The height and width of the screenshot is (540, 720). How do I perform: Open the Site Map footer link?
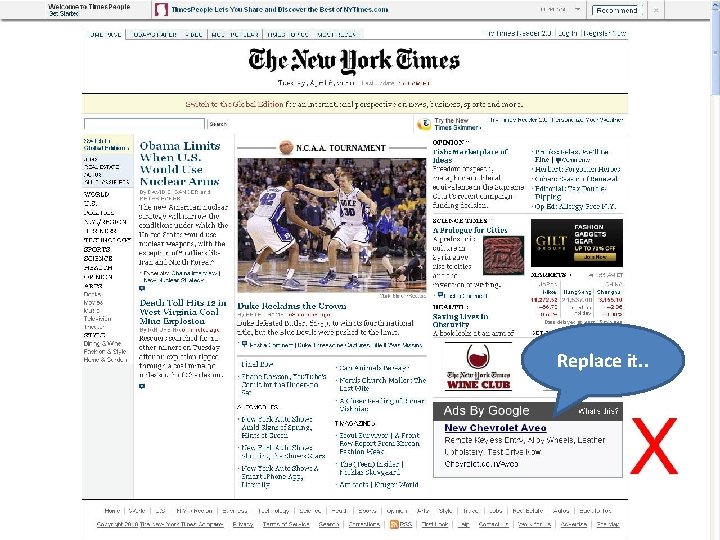[608, 524]
